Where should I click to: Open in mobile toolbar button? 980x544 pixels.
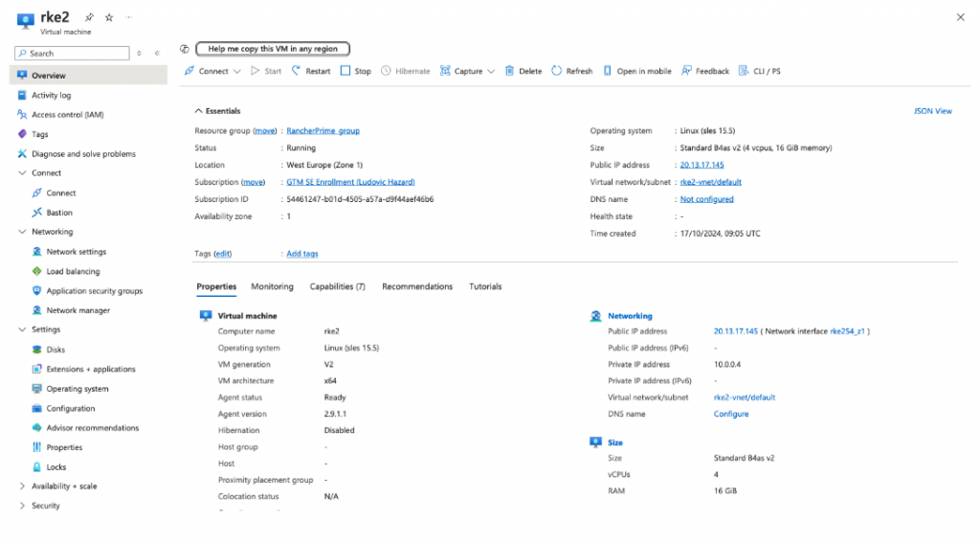click(636, 71)
